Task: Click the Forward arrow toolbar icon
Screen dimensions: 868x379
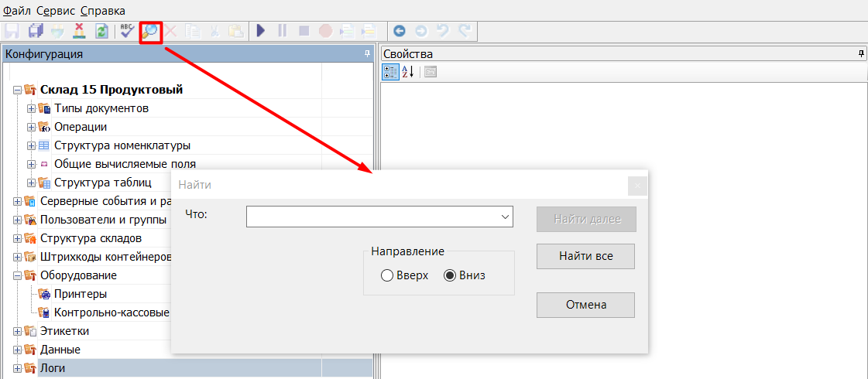Action: [x=421, y=31]
